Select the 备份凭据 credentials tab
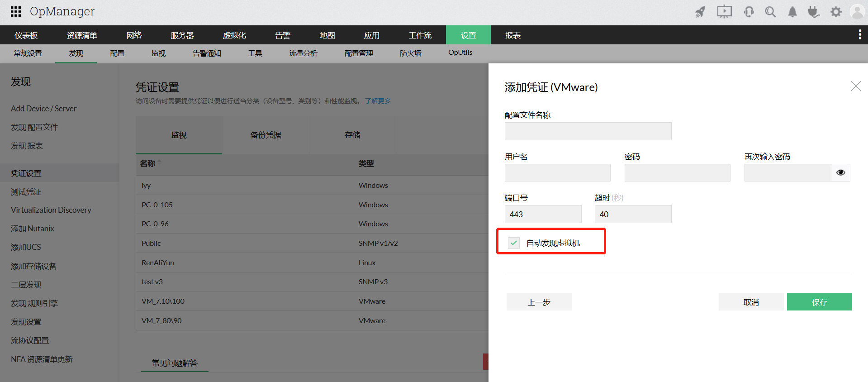868x382 pixels. tap(266, 135)
